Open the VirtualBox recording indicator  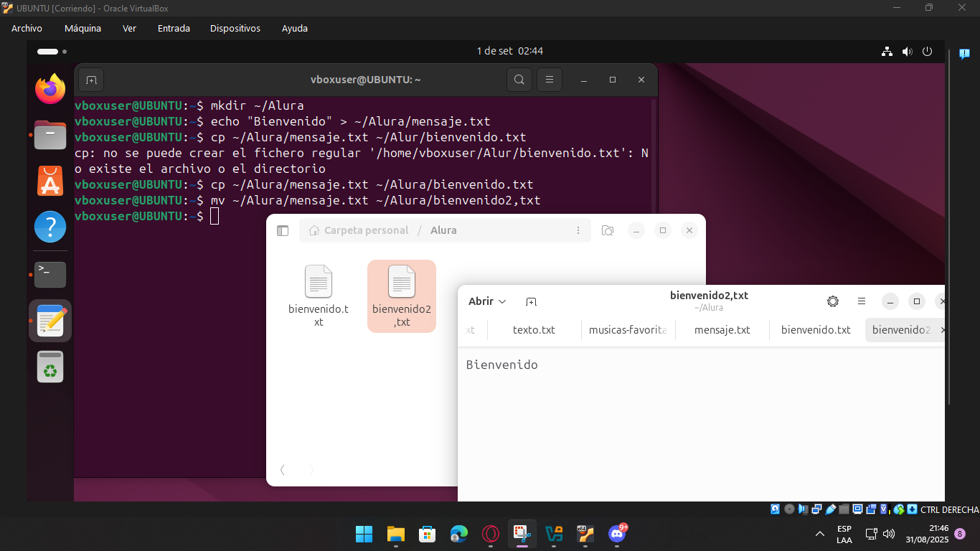tap(871, 509)
